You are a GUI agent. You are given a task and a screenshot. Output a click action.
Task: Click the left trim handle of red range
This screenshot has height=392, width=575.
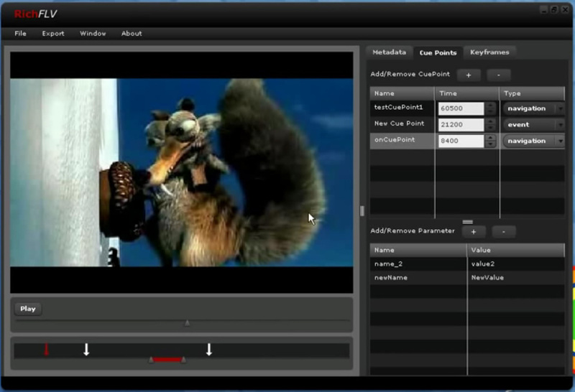click(151, 360)
